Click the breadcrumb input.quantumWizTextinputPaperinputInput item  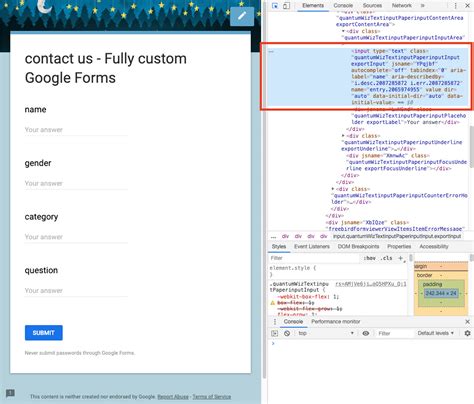397,236
